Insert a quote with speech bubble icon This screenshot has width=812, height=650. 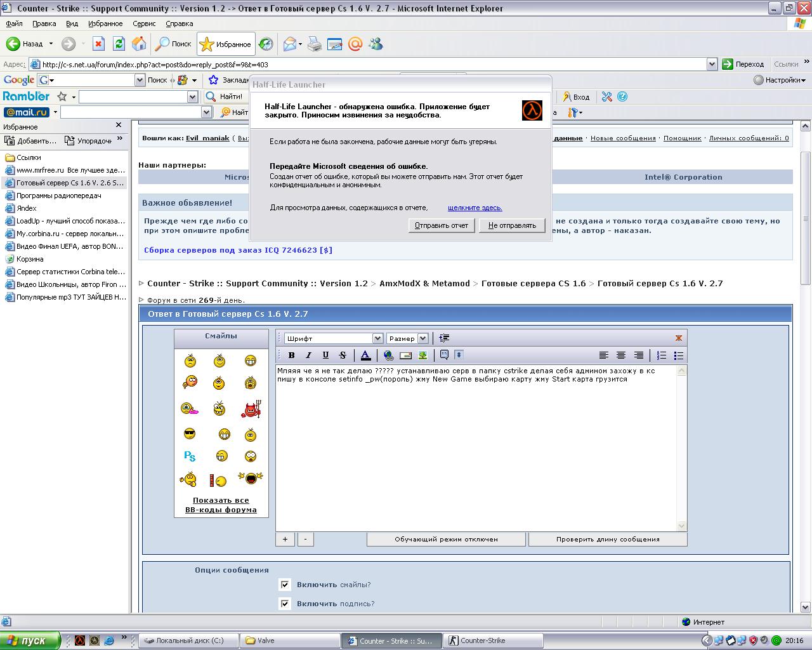tap(444, 355)
